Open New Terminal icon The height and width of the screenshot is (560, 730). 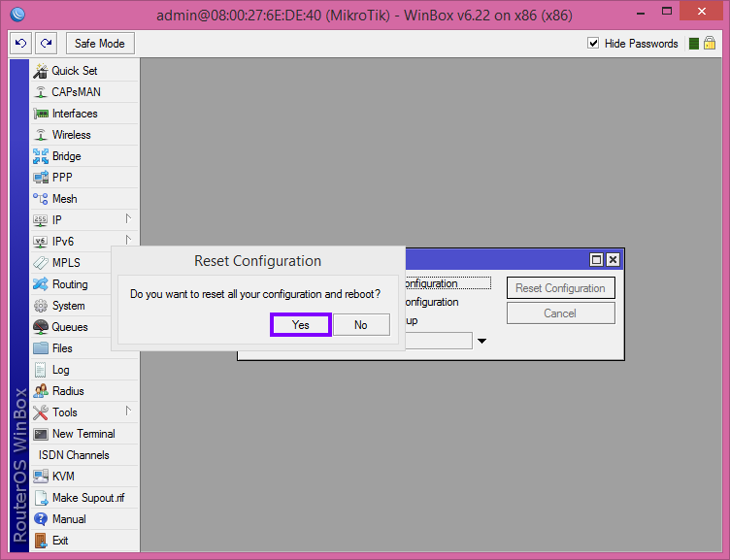(x=41, y=434)
